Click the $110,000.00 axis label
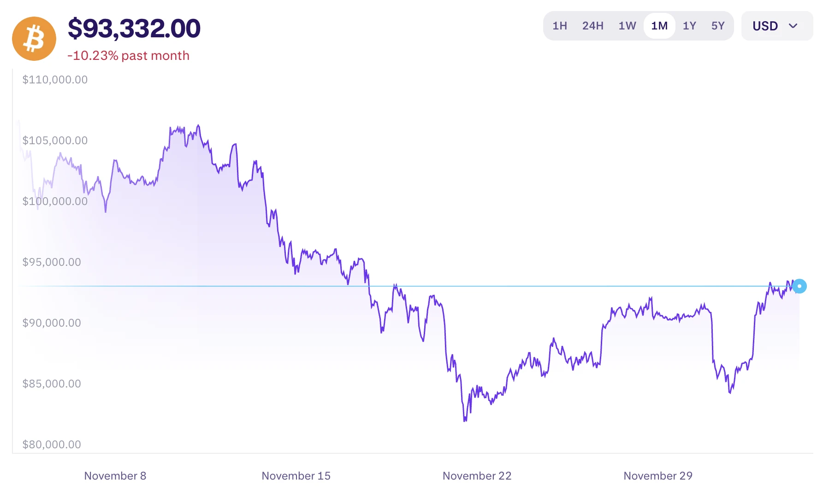Screen dimensions: 829x504 point(55,79)
